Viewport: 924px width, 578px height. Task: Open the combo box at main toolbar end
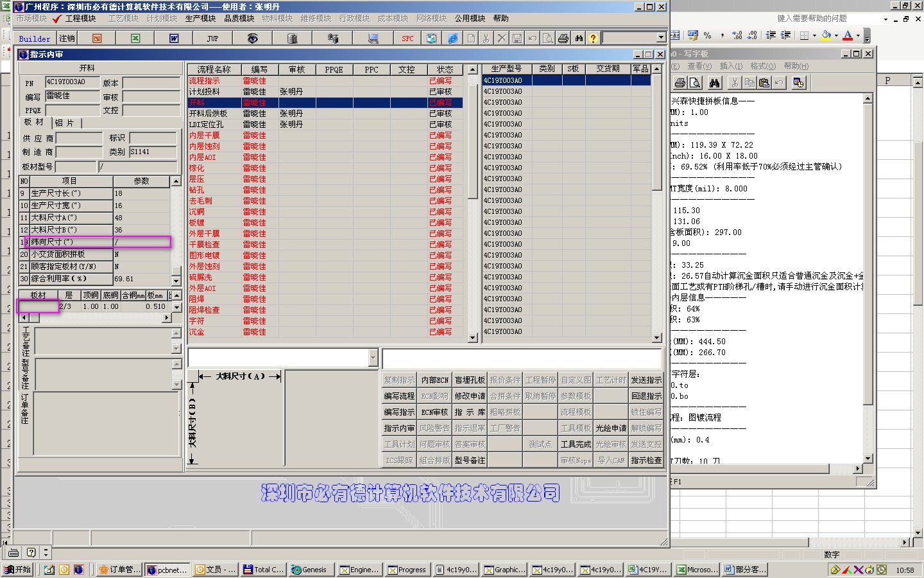(x=662, y=38)
